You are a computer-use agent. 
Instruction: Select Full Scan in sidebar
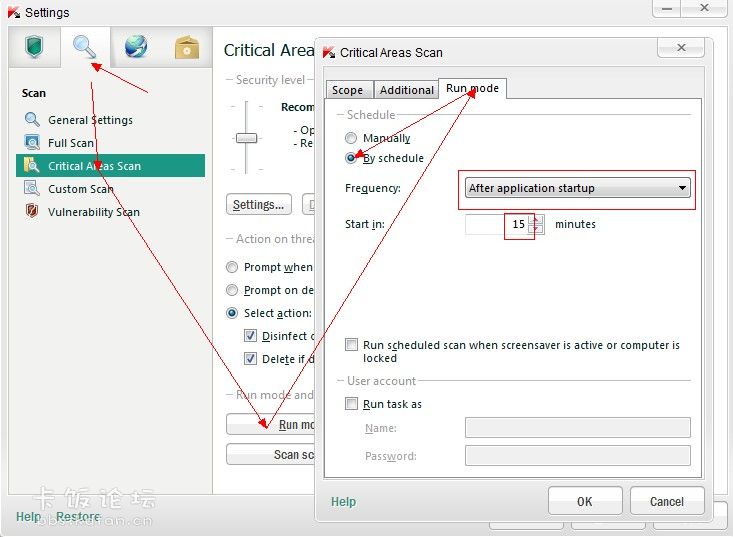pos(110,143)
